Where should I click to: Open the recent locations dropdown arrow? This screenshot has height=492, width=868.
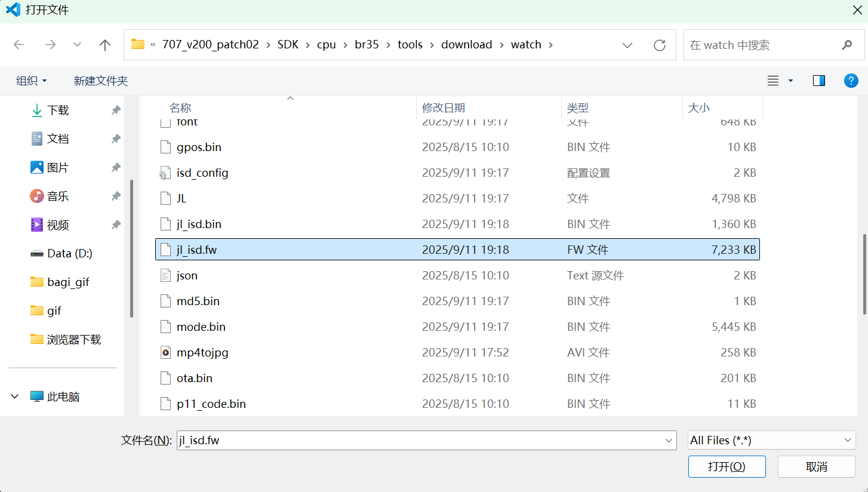tap(77, 45)
